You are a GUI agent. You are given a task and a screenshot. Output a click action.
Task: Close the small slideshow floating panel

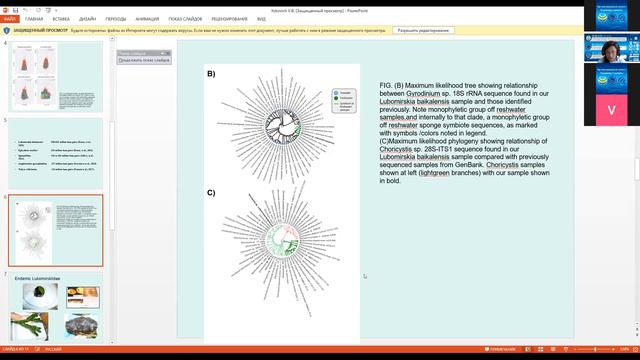(168, 53)
